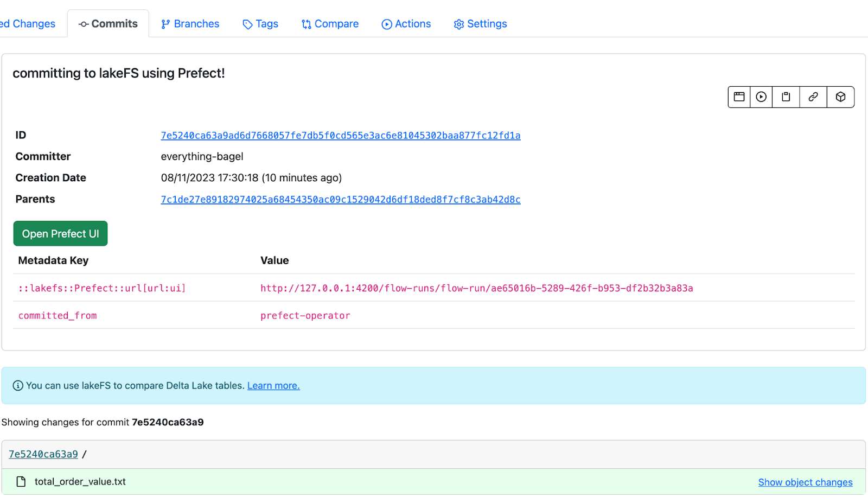Click the Value column header

(275, 260)
